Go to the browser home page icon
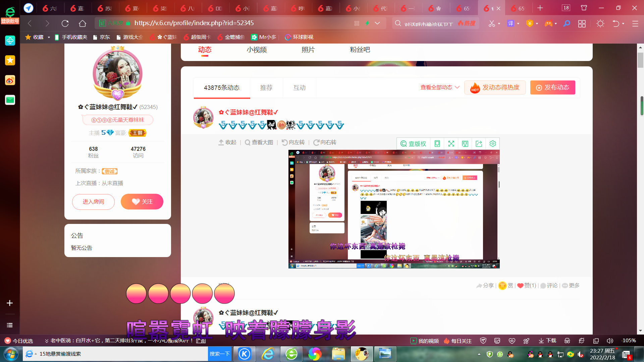Viewport: 644px width, 362px height. pos(83,23)
